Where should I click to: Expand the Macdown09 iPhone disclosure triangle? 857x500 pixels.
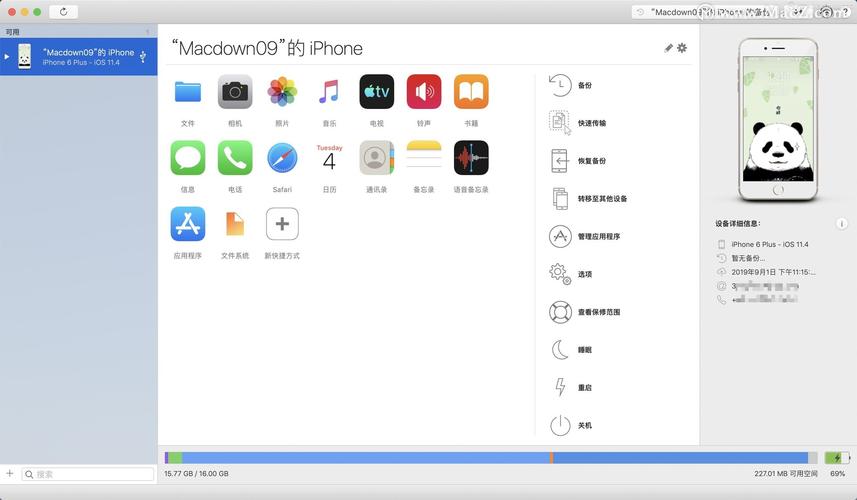[x=8, y=57]
